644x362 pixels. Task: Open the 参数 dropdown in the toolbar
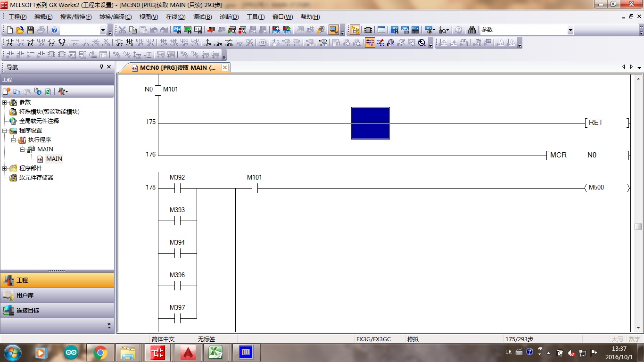(570, 30)
